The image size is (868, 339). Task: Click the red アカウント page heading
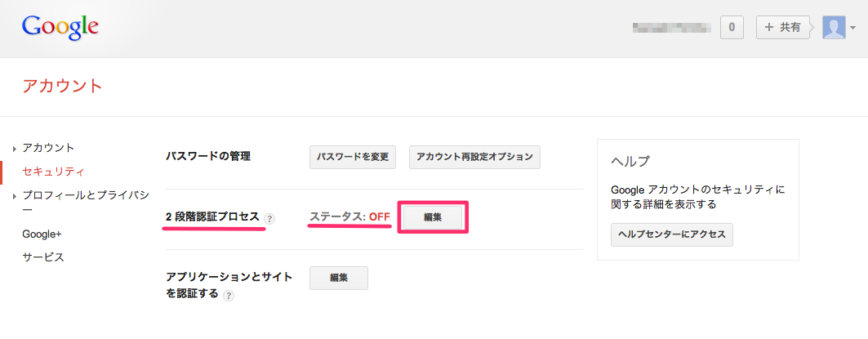(x=63, y=85)
